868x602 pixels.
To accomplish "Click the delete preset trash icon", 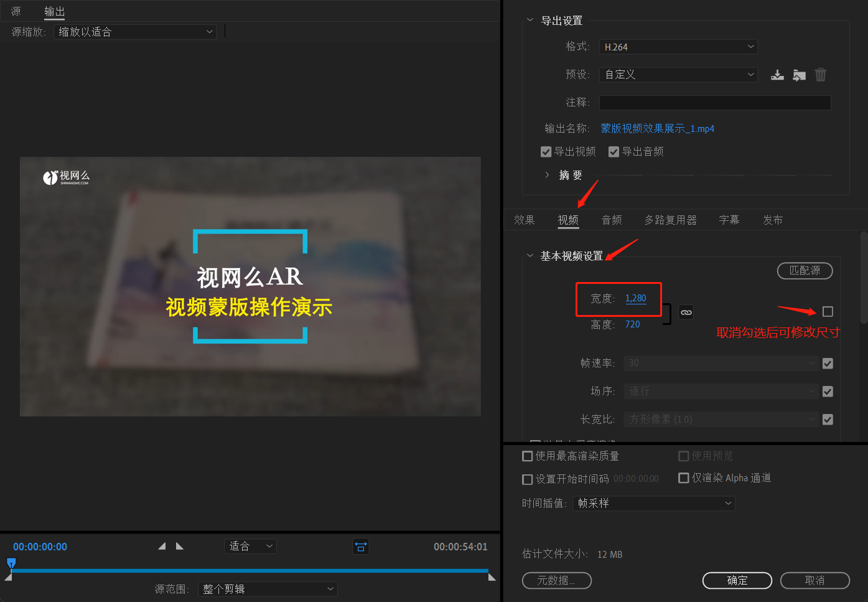I will pos(821,75).
